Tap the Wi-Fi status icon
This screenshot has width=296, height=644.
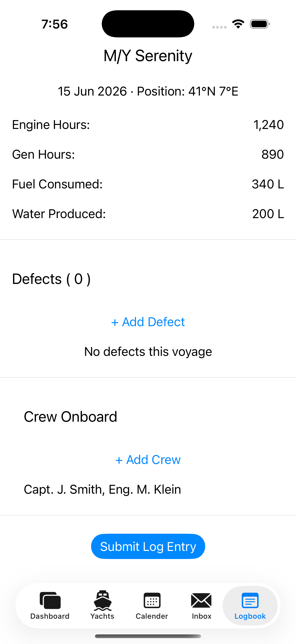coord(238,24)
